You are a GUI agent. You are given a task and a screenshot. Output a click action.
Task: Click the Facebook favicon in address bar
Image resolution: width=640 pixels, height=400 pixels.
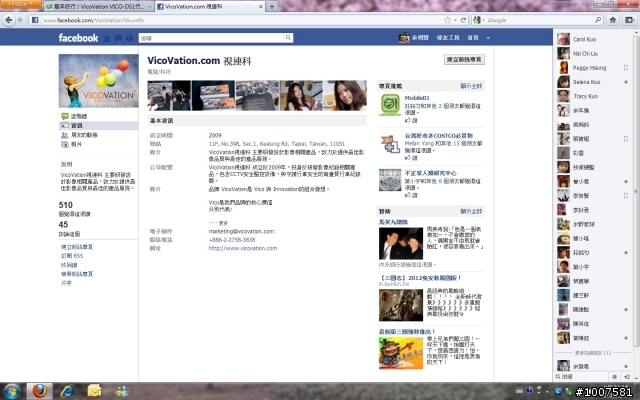point(35,20)
